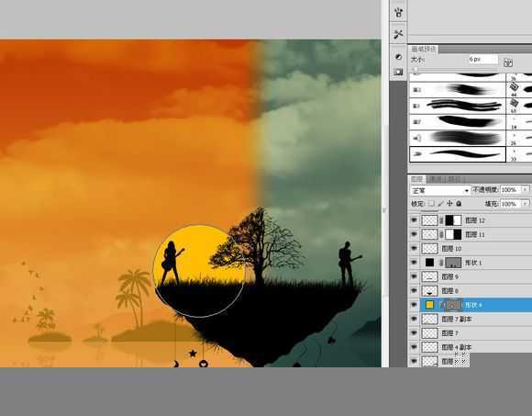Switch to the 通道 channels tab
This screenshot has width=532, height=416.
point(436,179)
